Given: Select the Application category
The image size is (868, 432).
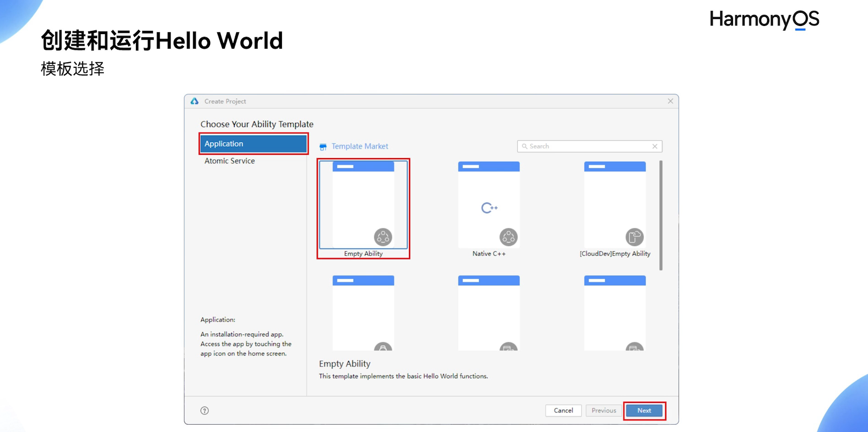Looking at the screenshot, I should (x=253, y=144).
